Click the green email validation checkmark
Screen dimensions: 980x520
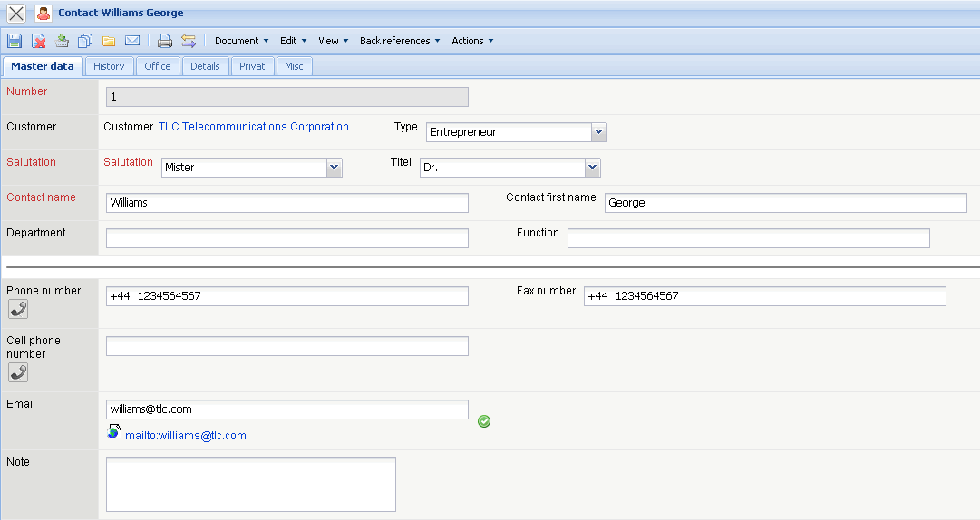(484, 421)
